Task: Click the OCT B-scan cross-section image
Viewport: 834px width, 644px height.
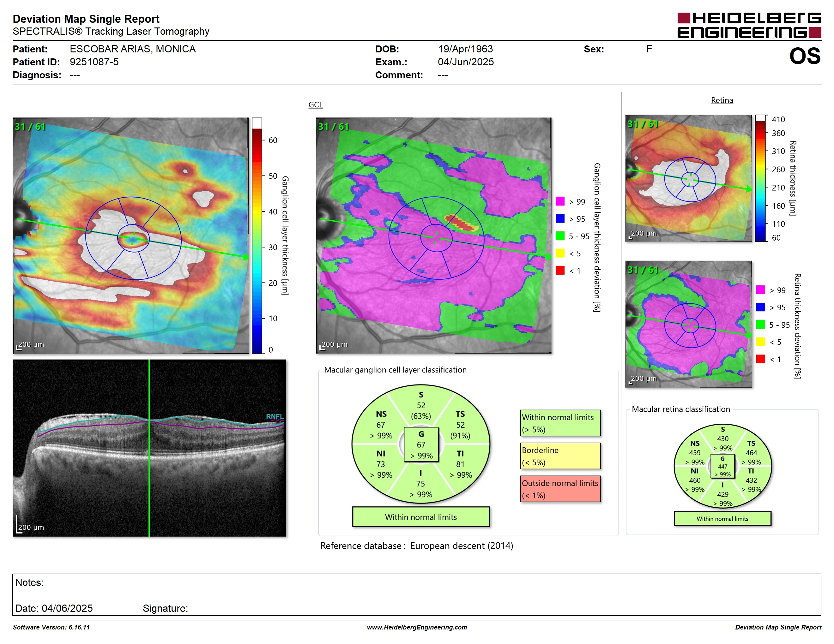Action: click(149, 448)
